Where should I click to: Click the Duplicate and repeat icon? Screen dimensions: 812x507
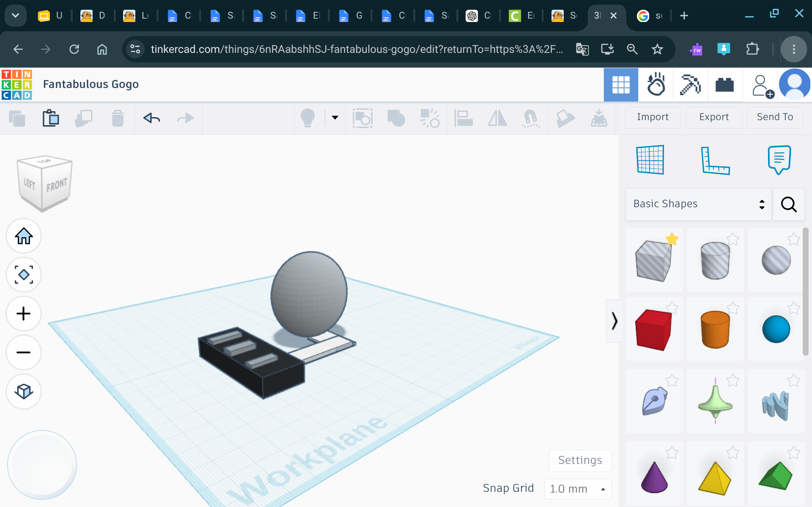click(x=84, y=118)
